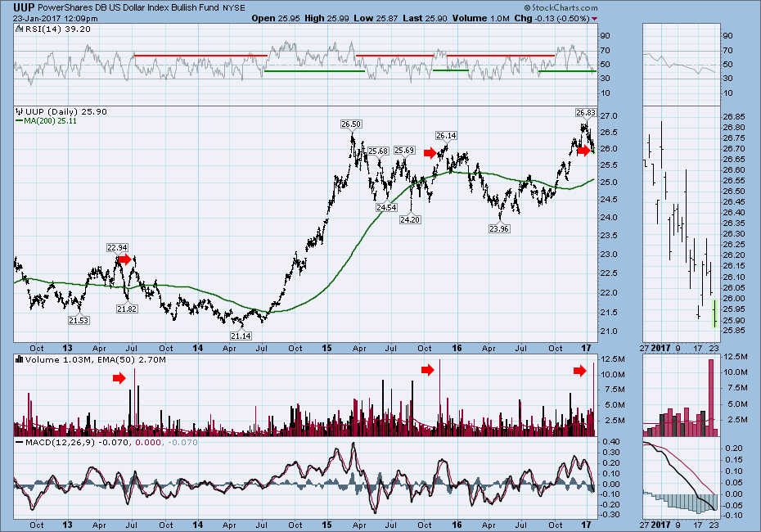Click the UUP (Daily) 25.90 legend text
The height and width of the screenshot is (532, 761).
click(66, 111)
